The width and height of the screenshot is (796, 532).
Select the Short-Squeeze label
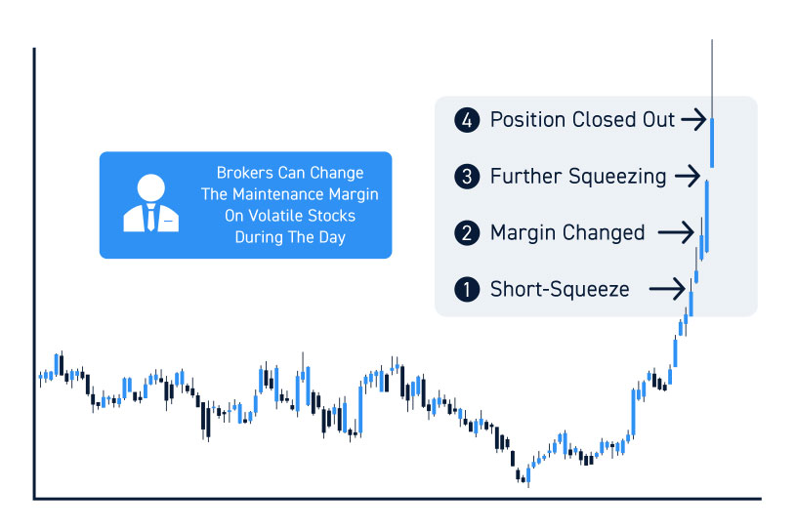click(560, 290)
